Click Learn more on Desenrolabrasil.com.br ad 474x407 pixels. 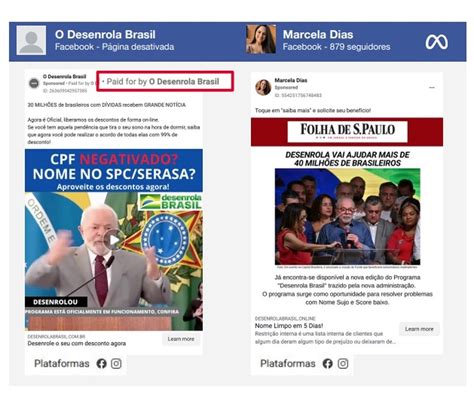point(181,339)
